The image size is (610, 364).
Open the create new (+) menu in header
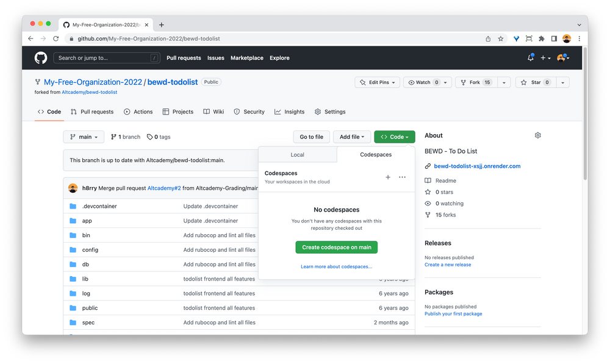coord(544,57)
